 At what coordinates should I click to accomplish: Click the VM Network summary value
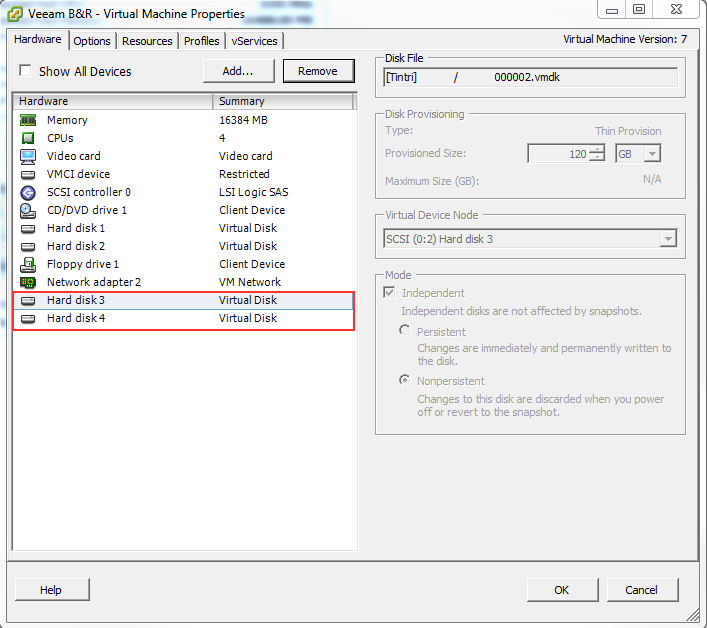pyautogui.click(x=250, y=282)
